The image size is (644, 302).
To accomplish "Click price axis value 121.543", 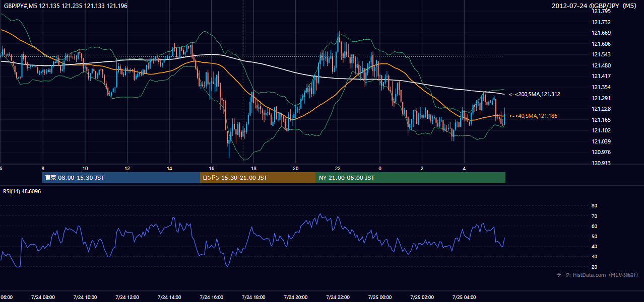I will click(x=601, y=55).
